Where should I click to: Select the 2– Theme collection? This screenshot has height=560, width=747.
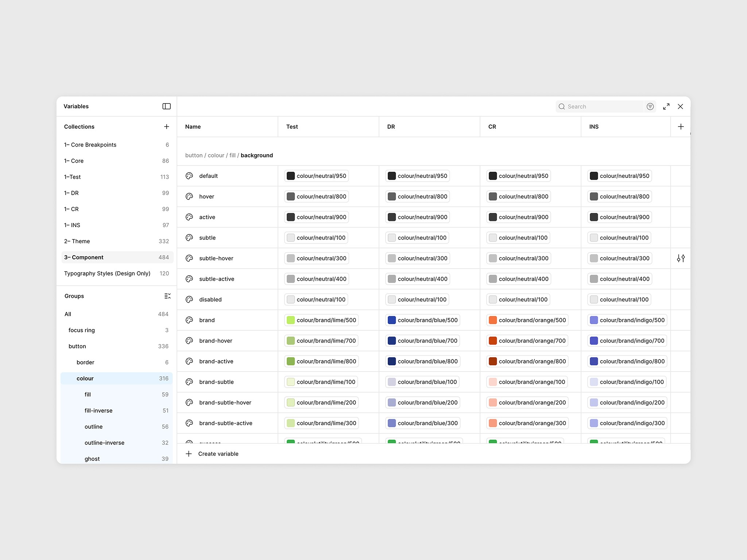coord(77,241)
